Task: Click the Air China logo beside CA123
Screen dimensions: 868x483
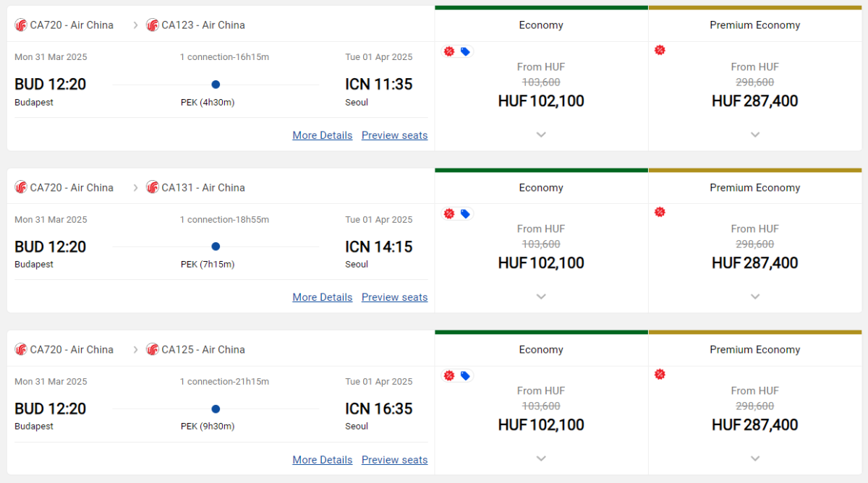Action: [153, 25]
